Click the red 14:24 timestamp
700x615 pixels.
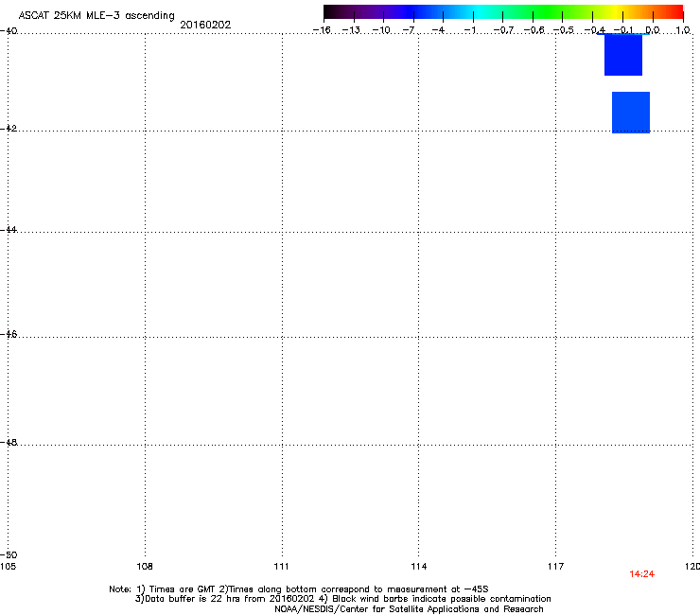click(x=641, y=574)
